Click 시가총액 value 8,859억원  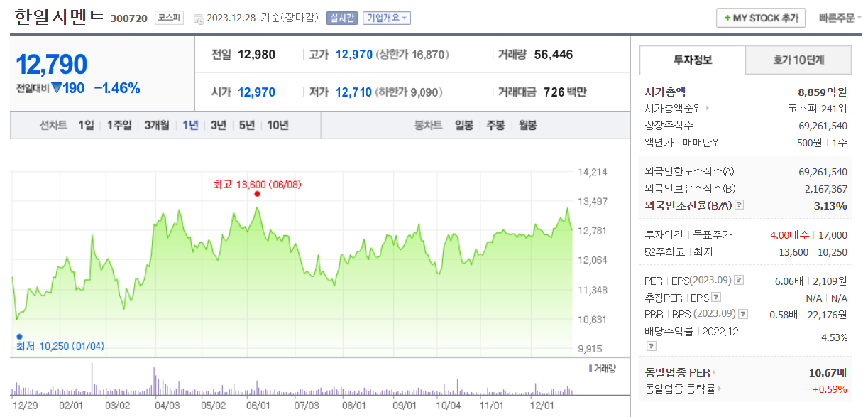click(x=823, y=92)
